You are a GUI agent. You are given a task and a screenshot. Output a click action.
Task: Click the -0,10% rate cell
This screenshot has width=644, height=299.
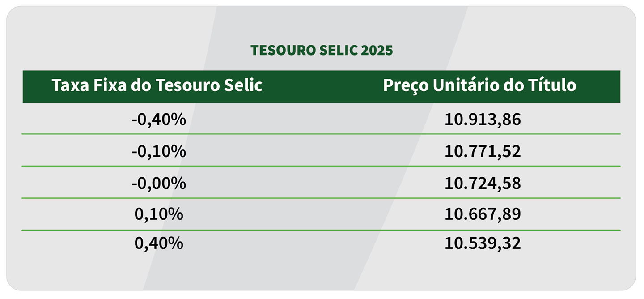point(159,151)
